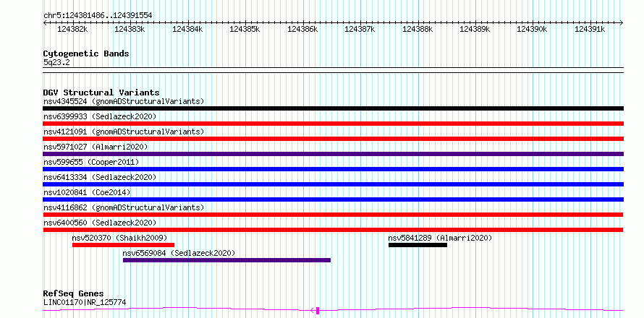Viewport: 644px width, 318px height.
Task: Click the 124388k ruler tick label
Action: click(x=418, y=30)
